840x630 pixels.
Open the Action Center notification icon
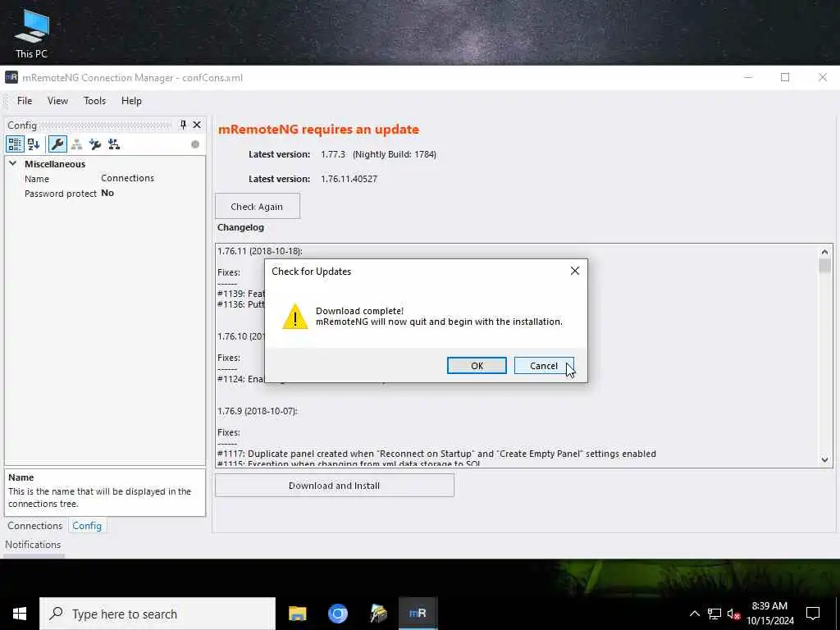click(x=813, y=614)
